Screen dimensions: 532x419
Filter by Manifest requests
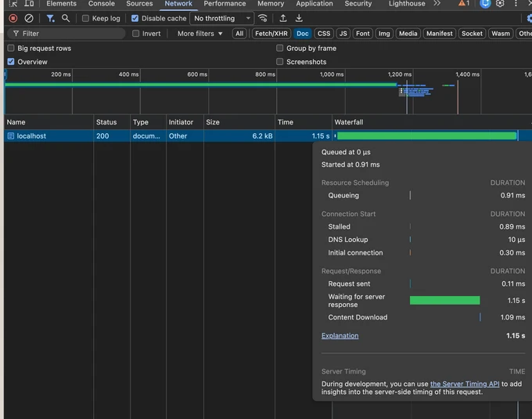(440, 34)
